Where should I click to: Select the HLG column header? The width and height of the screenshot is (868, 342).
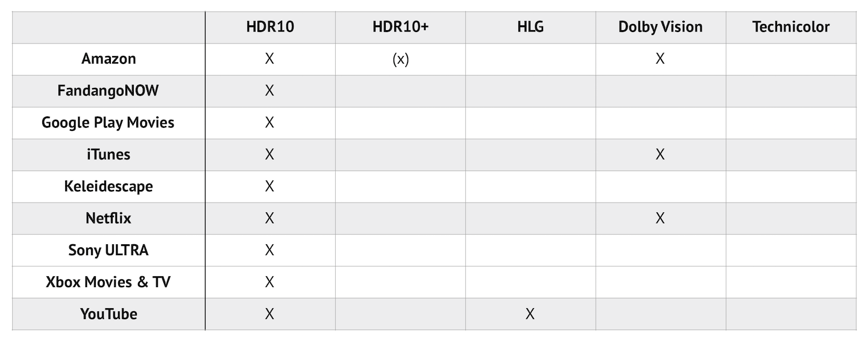pyautogui.click(x=530, y=27)
